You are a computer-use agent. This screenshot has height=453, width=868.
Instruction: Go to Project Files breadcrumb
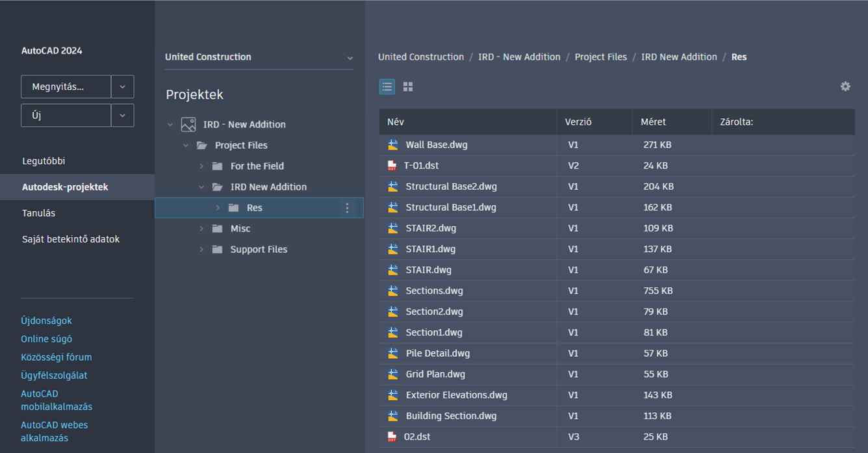pyautogui.click(x=601, y=57)
